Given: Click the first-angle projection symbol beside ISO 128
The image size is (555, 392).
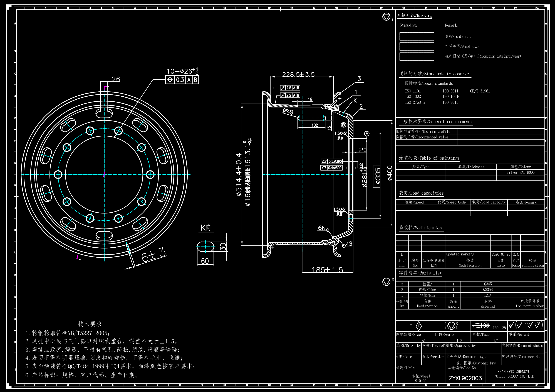Looking at the screenshot, I should [x=481, y=326].
